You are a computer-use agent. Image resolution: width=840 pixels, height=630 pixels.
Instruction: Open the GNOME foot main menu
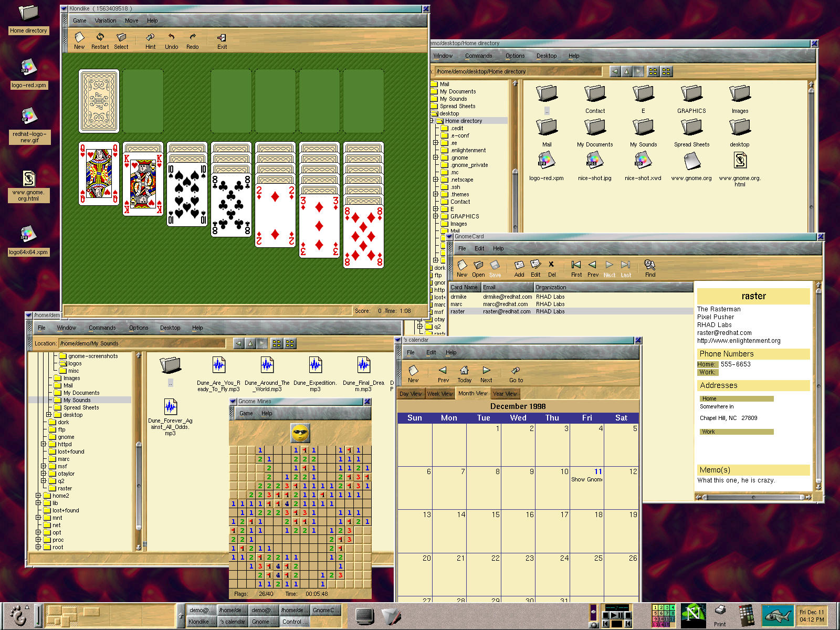(x=18, y=615)
